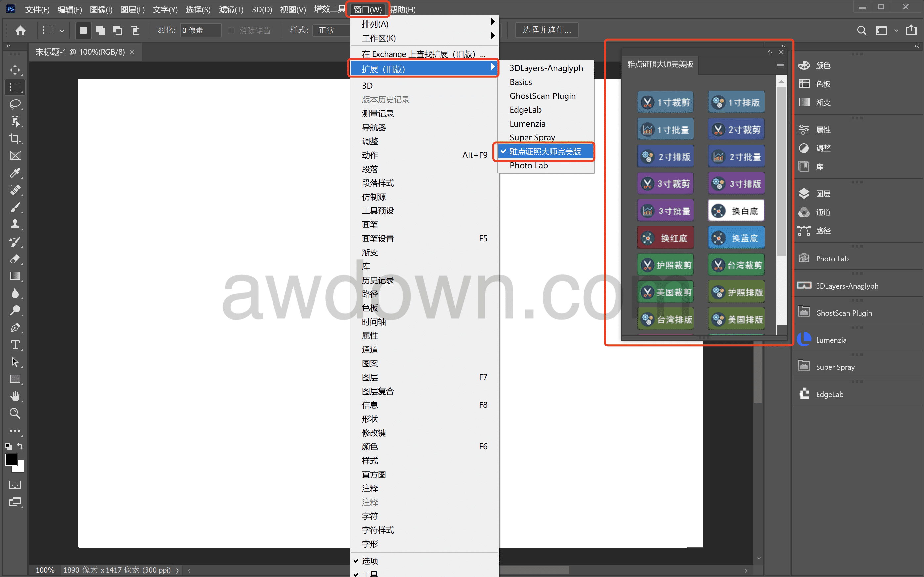Image resolution: width=924 pixels, height=577 pixels.
Task: Toggle the 选项 checked menu item
Action: point(370,560)
